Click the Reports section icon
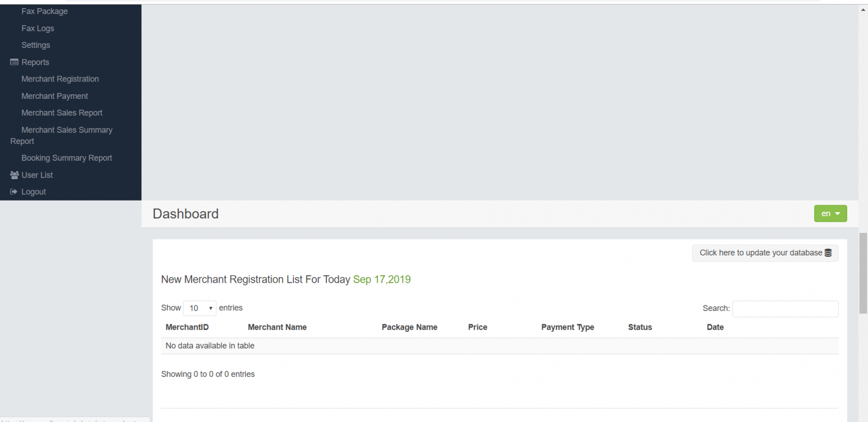The height and width of the screenshot is (422, 868). coord(14,62)
